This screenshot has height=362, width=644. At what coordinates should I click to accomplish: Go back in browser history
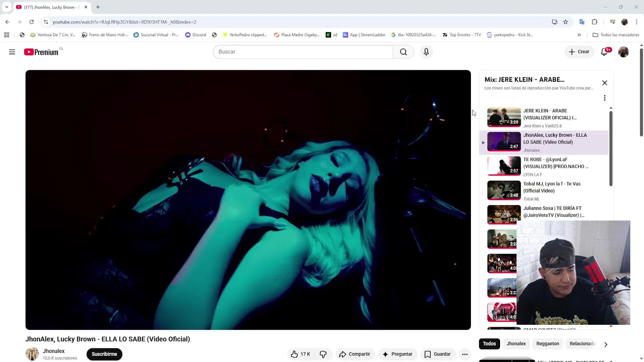coord(7,22)
